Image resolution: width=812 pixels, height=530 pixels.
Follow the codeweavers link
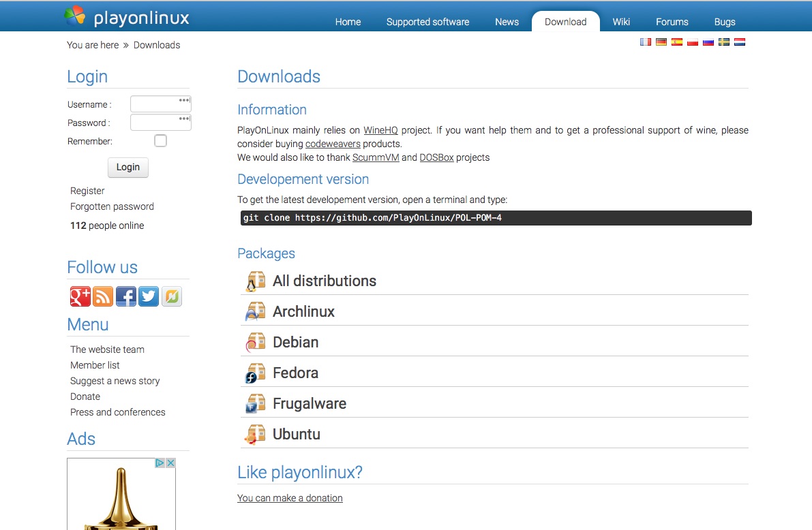(333, 144)
